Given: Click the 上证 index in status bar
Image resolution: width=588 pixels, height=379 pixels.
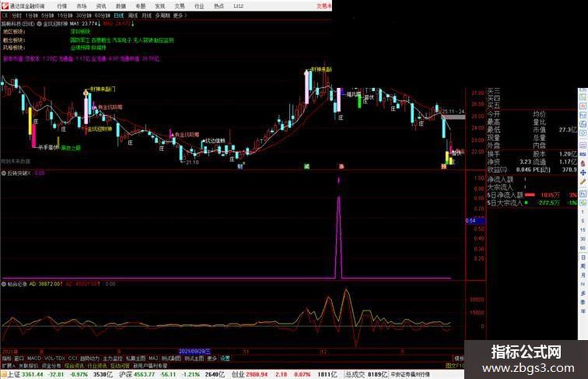Looking at the screenshot, I should [14, 375].
